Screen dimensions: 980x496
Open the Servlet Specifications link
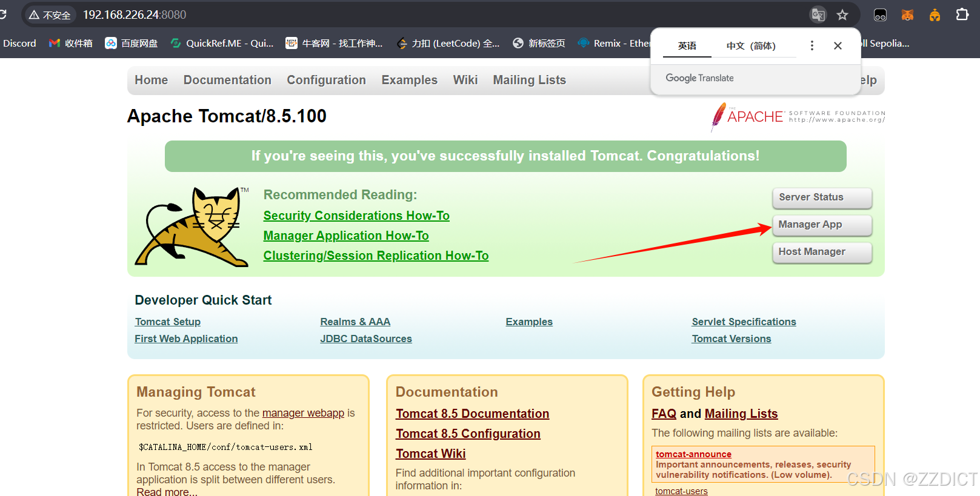coord(744,322)
